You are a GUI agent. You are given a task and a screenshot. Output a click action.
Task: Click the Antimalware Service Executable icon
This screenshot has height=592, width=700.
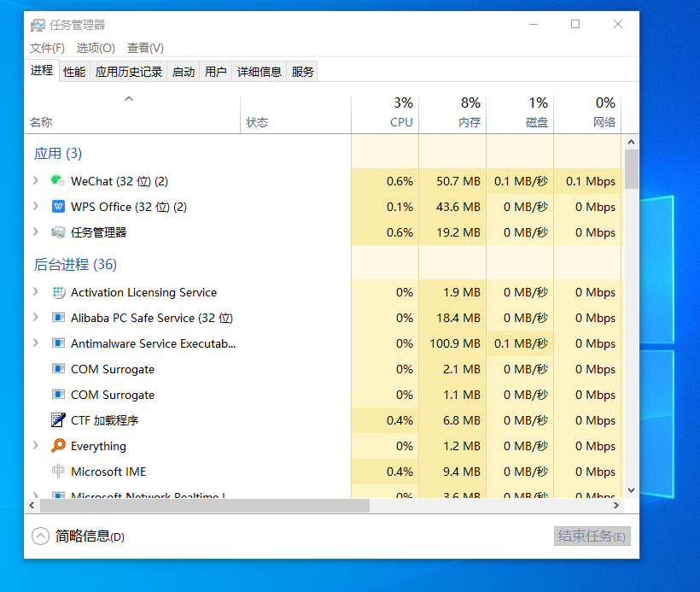(x=58, y=343)
